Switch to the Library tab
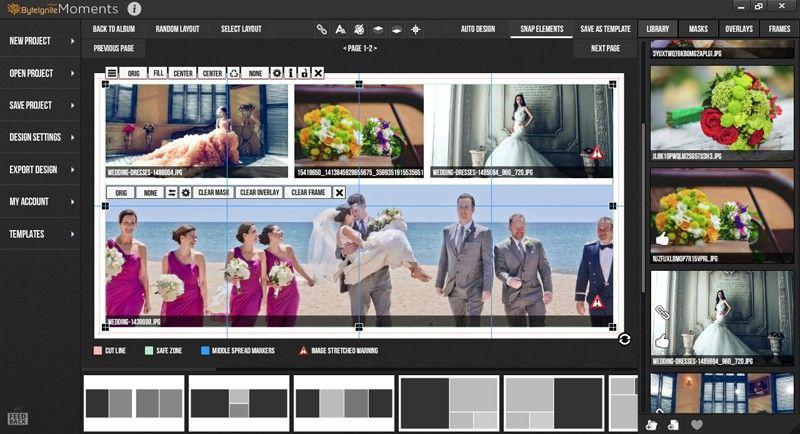The image size is (800, 434). pyautogui.click(x=658, y=29)
